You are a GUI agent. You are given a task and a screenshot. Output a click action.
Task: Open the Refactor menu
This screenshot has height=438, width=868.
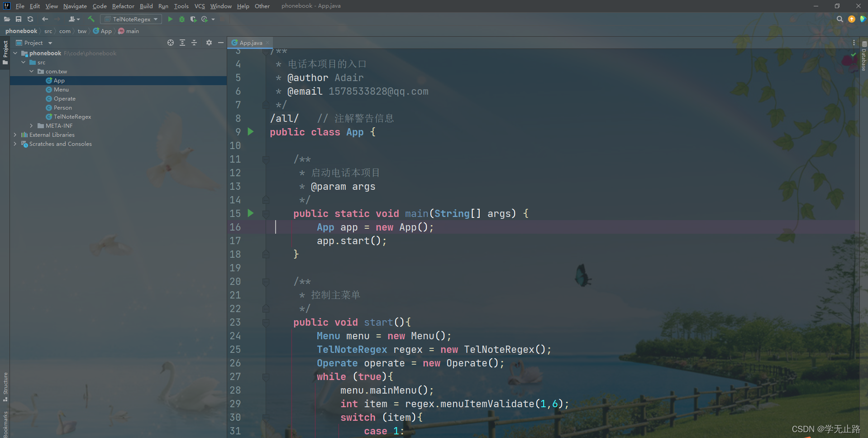point(123,6)
